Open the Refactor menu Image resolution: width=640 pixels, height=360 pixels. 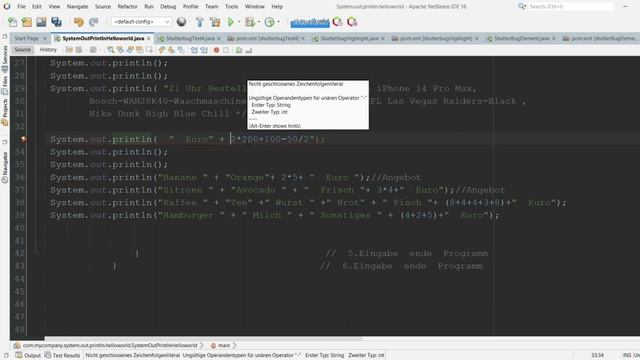[127, 7]
